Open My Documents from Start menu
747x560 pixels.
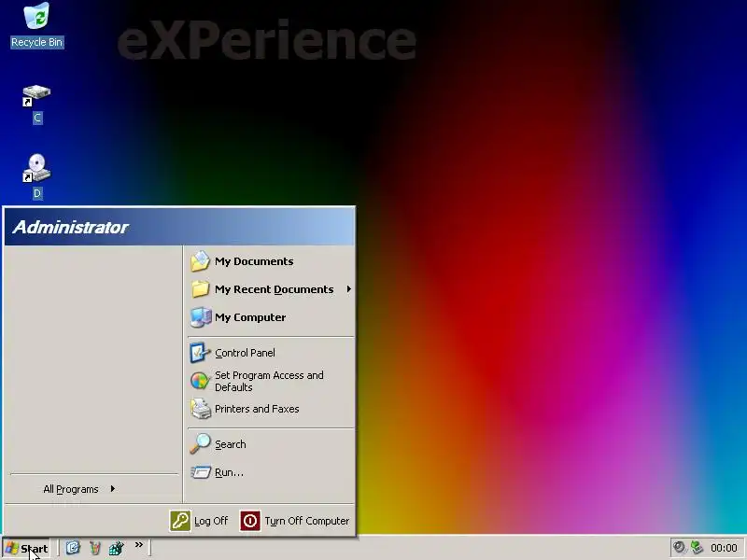[x=271, y=261]
